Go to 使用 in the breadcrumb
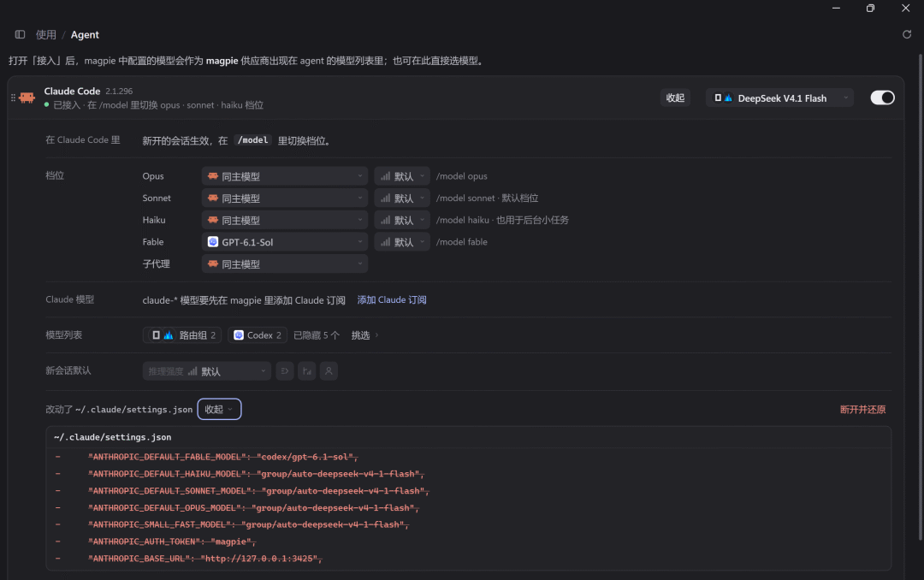The width and height of the screenshot is (924, 580). (x=46, y=35)
